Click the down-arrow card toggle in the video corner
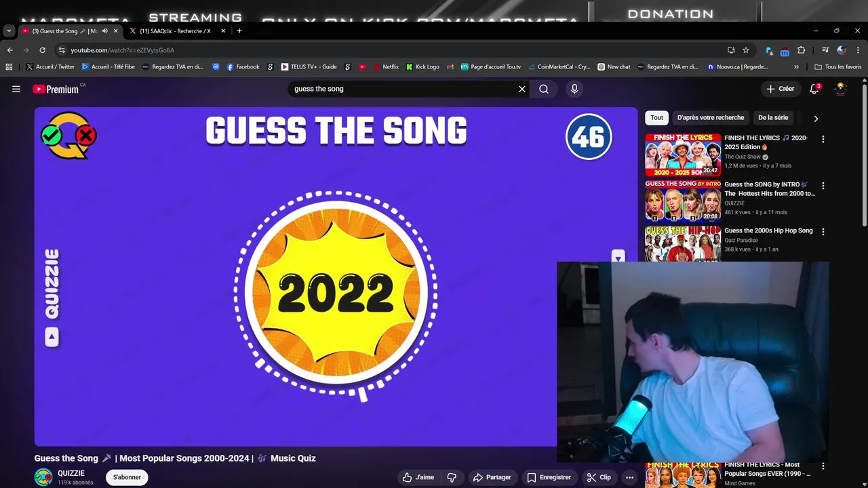 click(x=618, y=257)
